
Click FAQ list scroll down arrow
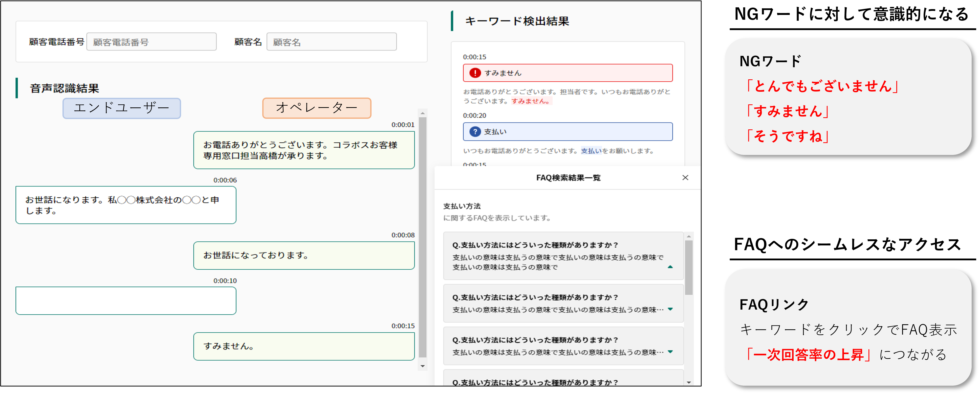(x=689, y=382)
